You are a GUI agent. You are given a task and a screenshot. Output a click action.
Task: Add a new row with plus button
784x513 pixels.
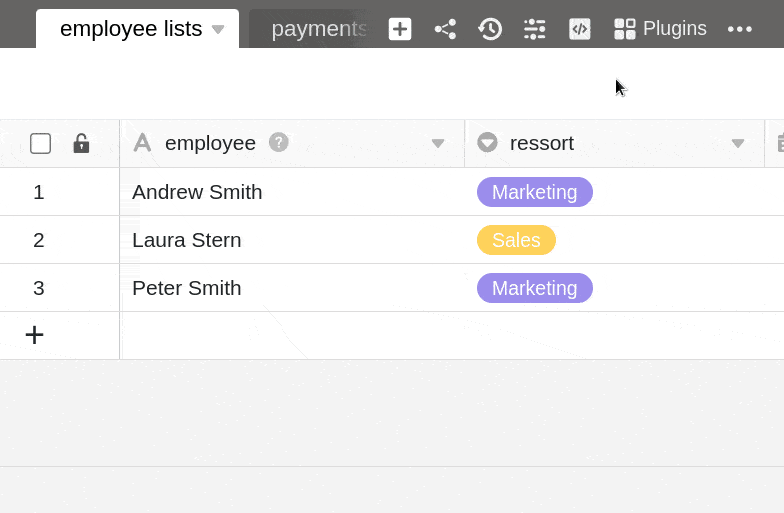click(35, 335)
